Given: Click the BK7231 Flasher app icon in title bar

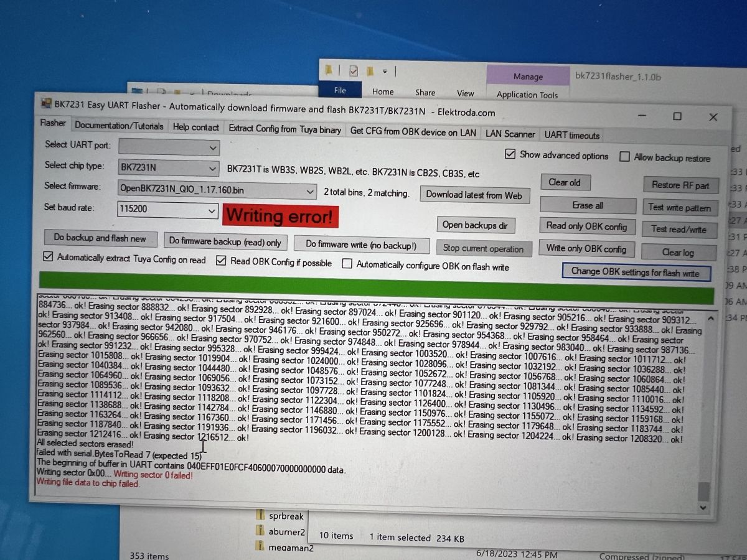Looking at the screenshot, I should 46,103.
